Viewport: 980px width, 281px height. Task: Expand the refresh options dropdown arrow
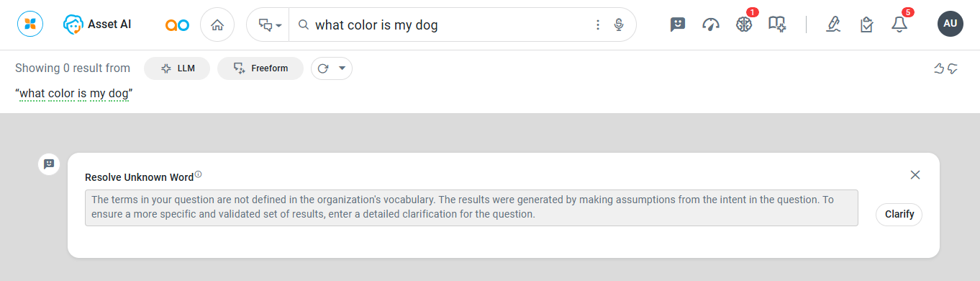(342, 68)
